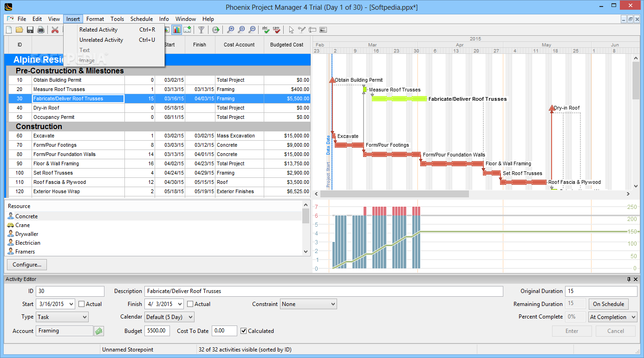This screenshot has width=644, height=358.
Task: Pin the Activity Editor panel
Action: 629,279
